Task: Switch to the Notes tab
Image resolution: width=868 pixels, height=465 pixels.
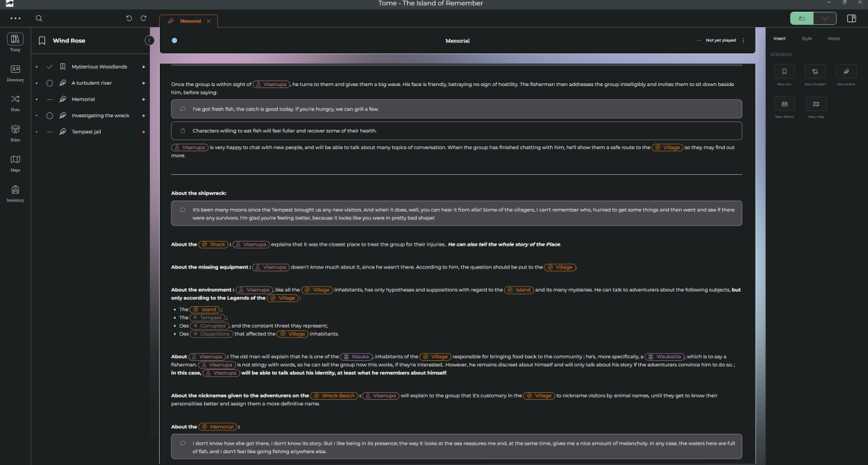Action: click(x=833, y=39)
